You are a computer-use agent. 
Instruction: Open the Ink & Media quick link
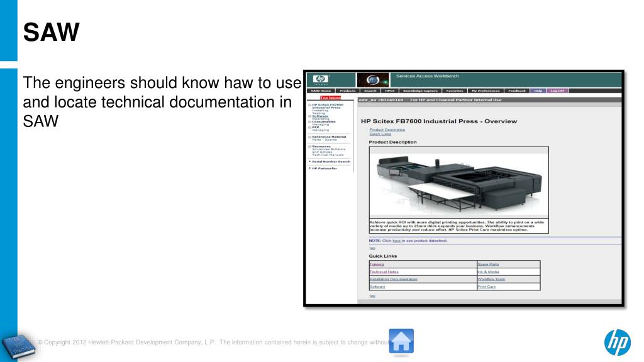[488, 271]
